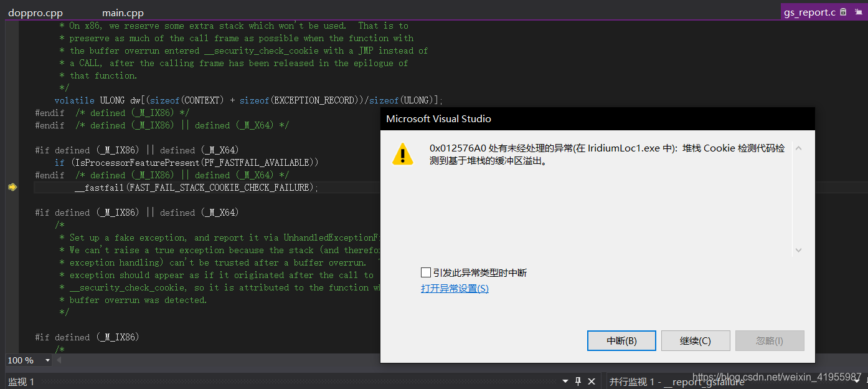Switch to the main.cpp tab
This screenshot has width=868, height=389.
point(122,11)
